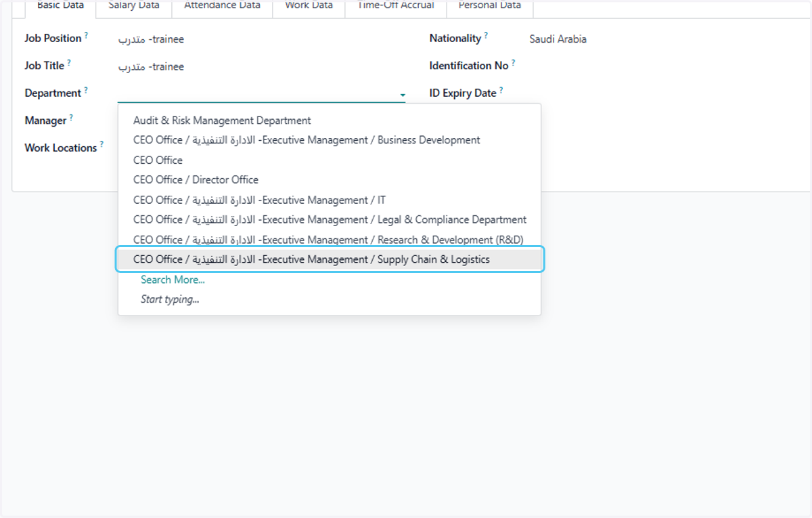Viewport: 812px width, 518px height.
Task: Select the plain CEO Office option
Action: click(330, 160)
